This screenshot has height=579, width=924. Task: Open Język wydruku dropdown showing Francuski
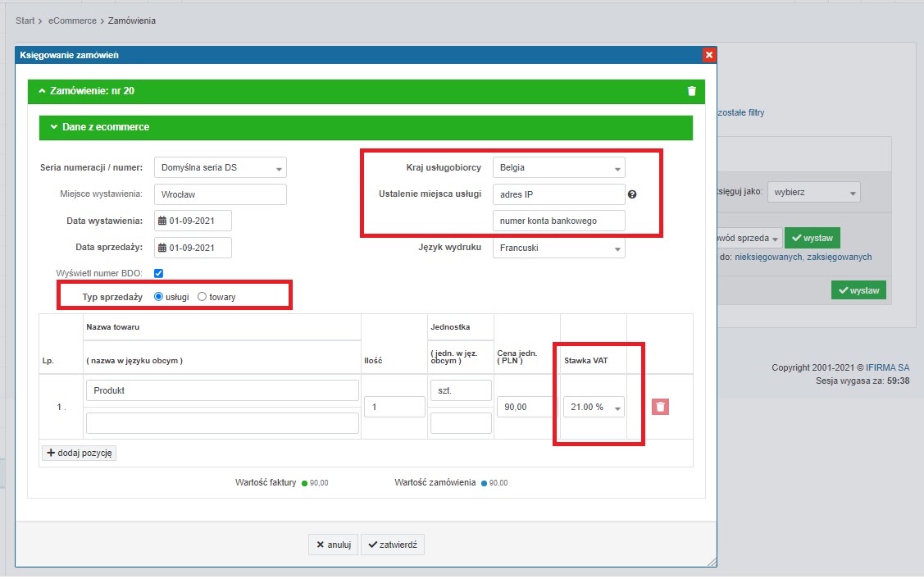pos(558,248)
